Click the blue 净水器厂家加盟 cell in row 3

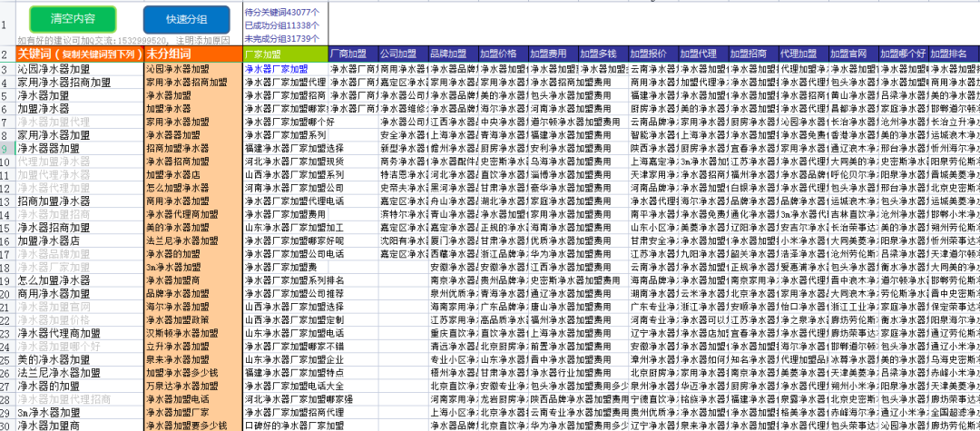coord(285,69)
